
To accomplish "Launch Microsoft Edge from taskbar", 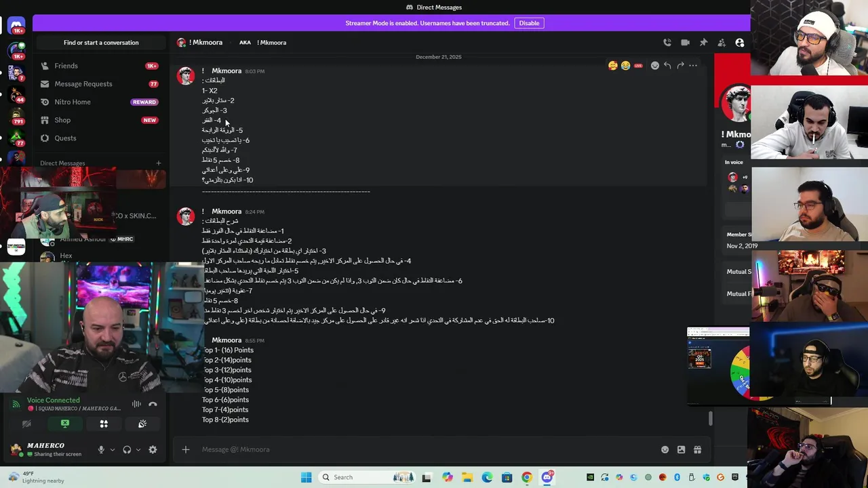I will [487, 477].
